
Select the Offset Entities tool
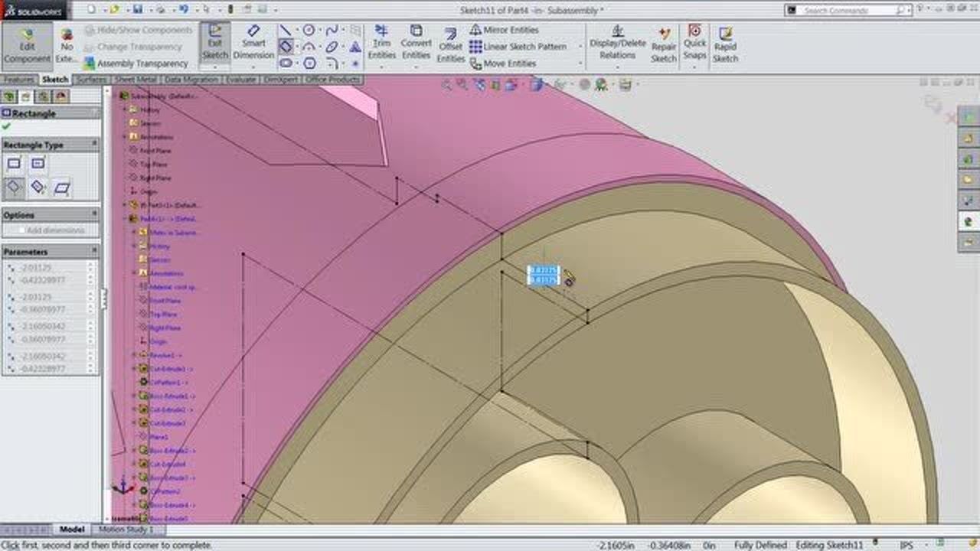(449, 42)
